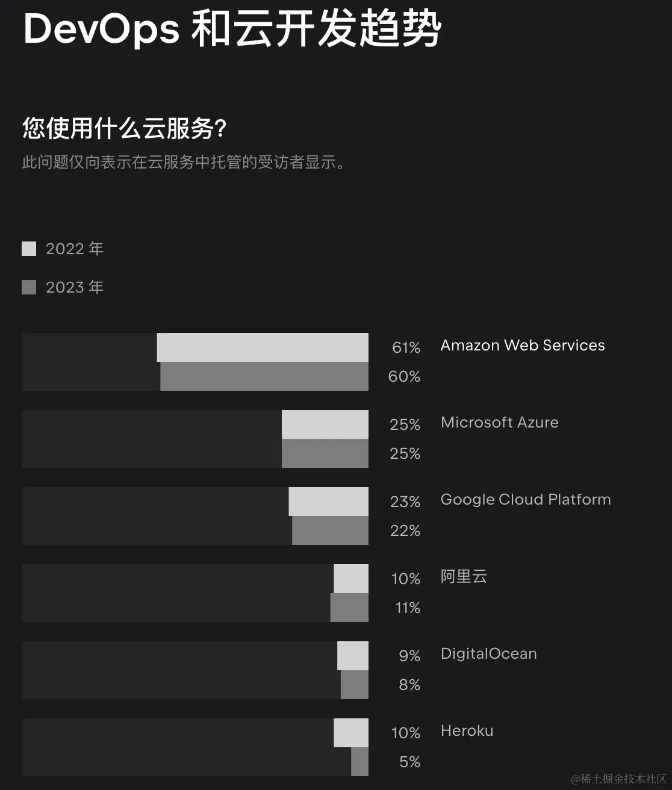The width and height of the screenshot is (672, 790).
Task: Select the Amazon Web Services label
Action: click(523, 345)
